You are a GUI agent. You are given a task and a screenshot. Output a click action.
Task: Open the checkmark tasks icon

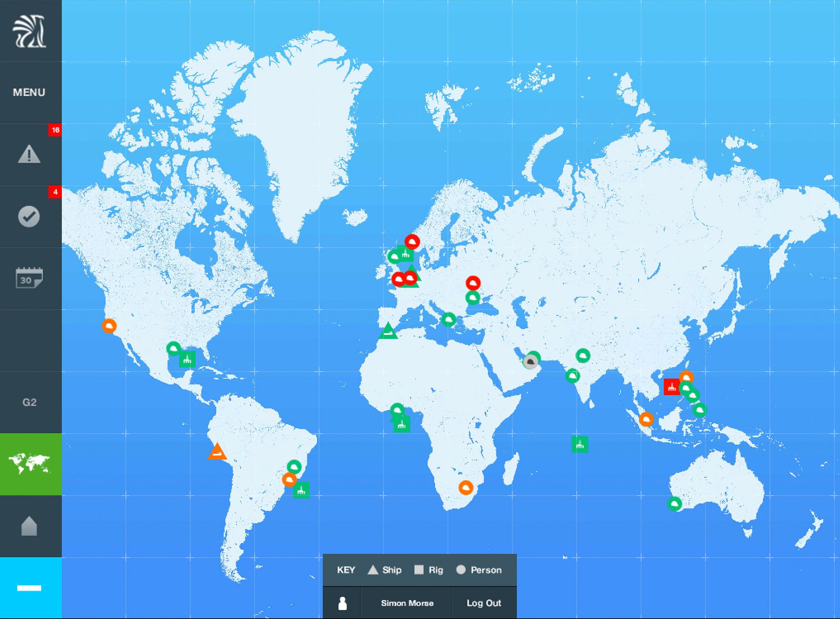(x=29, y=216)
